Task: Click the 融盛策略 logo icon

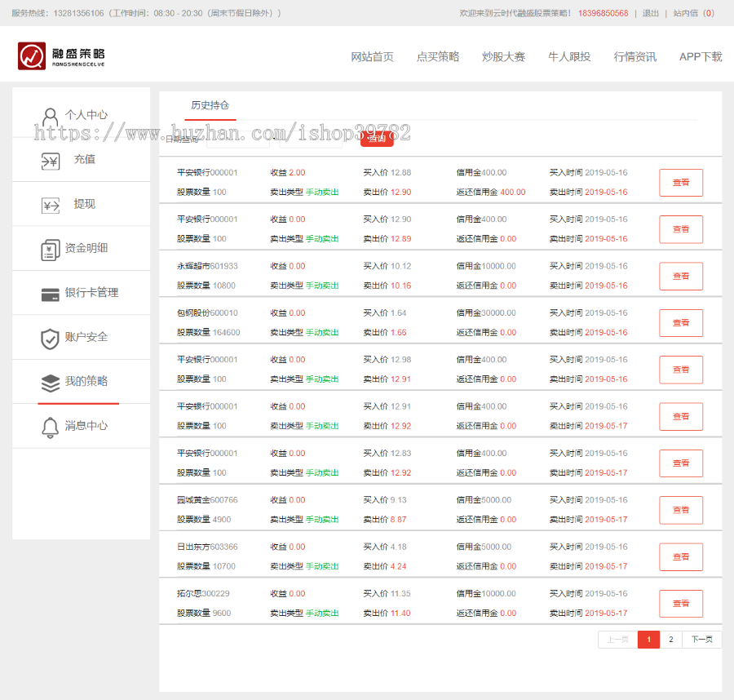Action: (32, 56)
